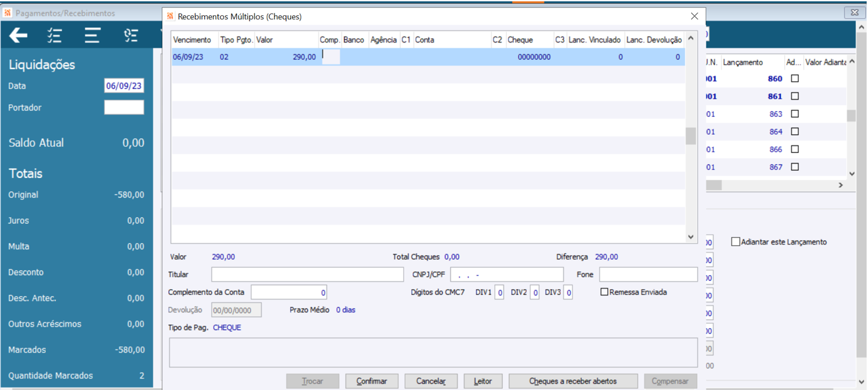The height and width of the screenshot is (390, 868).
Task: Click the DIV1 digit field
Action: click(499, 292)
